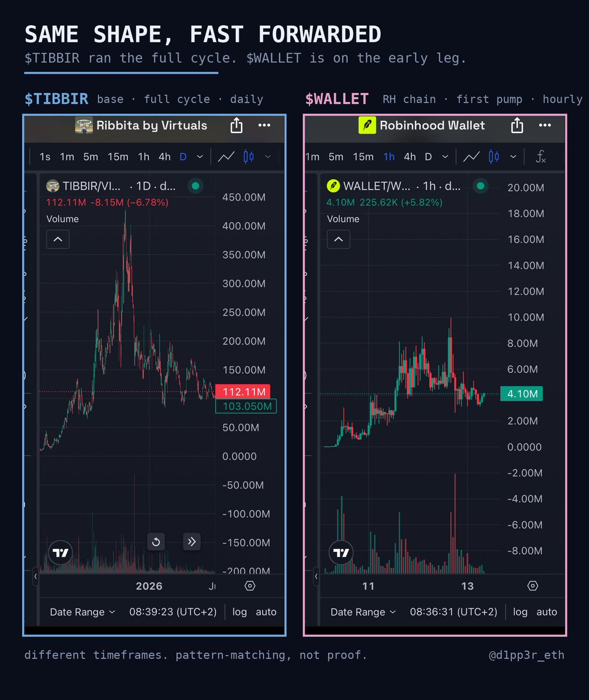The image size is (589, 700).
Task: Open Date Range dropdown on WALLET chart
Action: pos(363,612)
